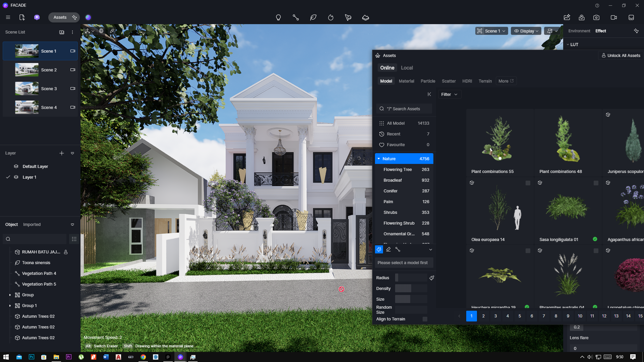Open the Display dropdown
The width and height of the screenshot is (644, 362).
526,31
